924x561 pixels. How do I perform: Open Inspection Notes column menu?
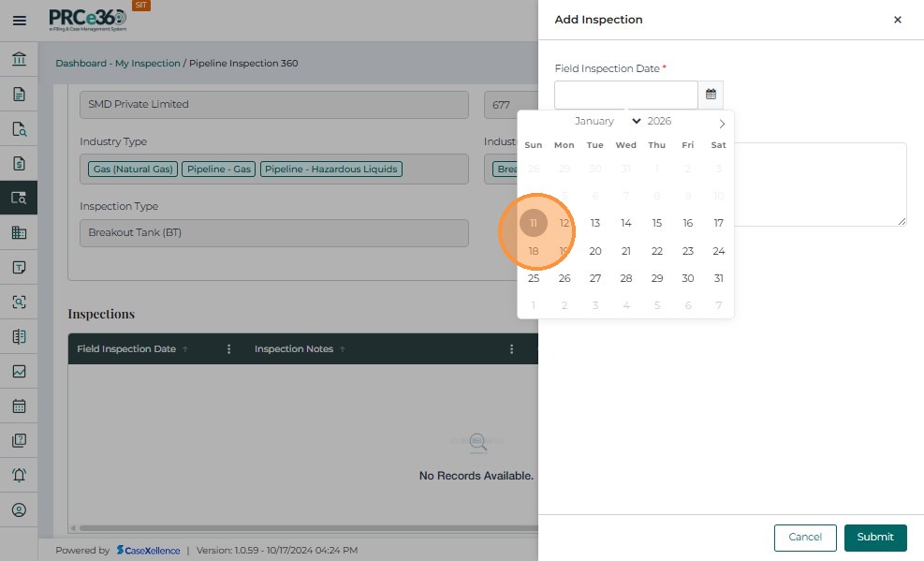click(511, 348)
